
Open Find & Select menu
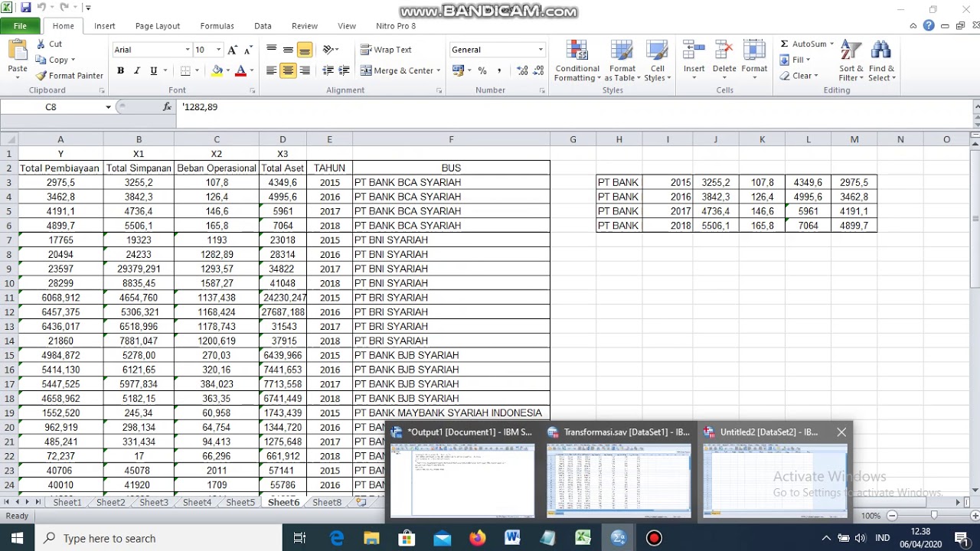(x=881, y=60)
